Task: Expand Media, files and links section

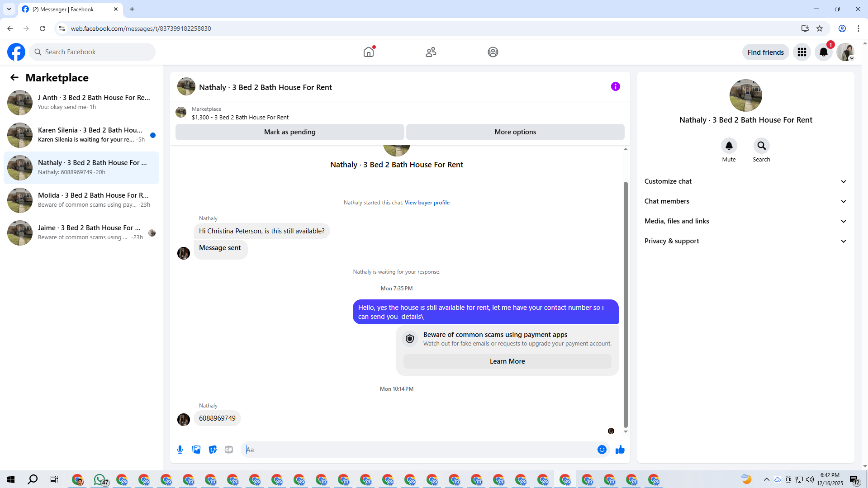Action: click(746, 221)
